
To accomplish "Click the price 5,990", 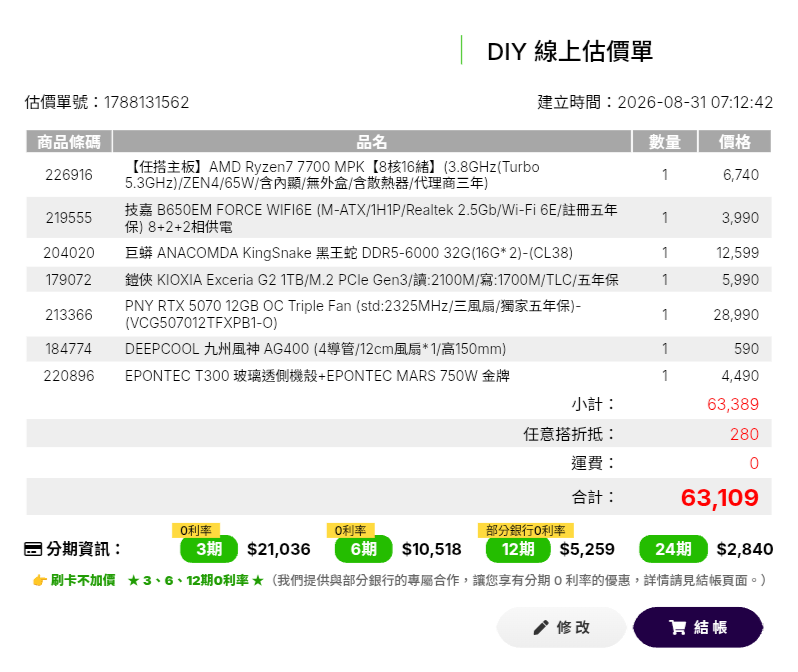I will [740, 280].
